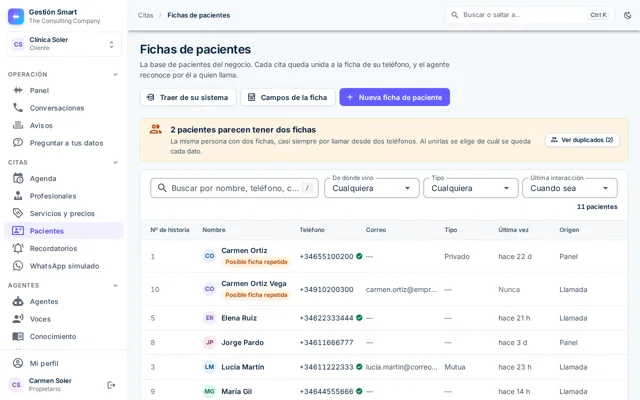Collapse the AGENTES section
Image resolution: width=640 pixels, height=400 pixels.
click(116, 285)
